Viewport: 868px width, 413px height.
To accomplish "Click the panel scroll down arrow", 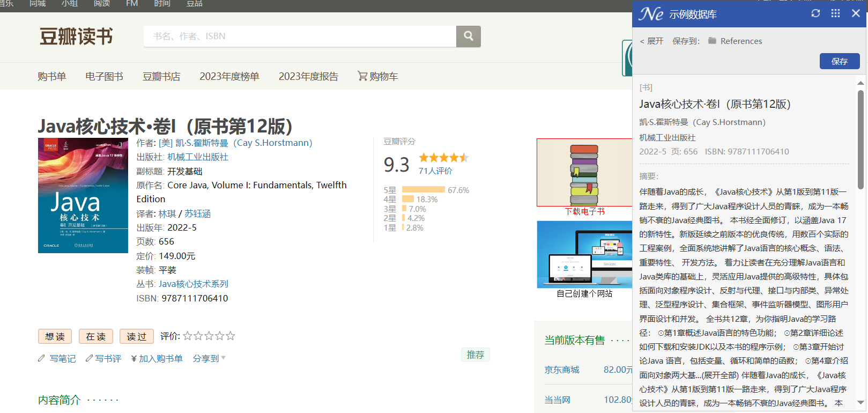I will pyautogui.click(x=860, y=402).
